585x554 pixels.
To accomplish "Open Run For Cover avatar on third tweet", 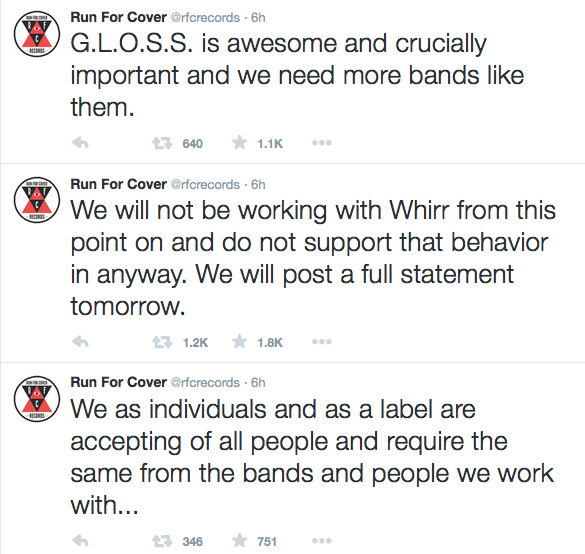I will pyautogui.click(x=37, y=399).
